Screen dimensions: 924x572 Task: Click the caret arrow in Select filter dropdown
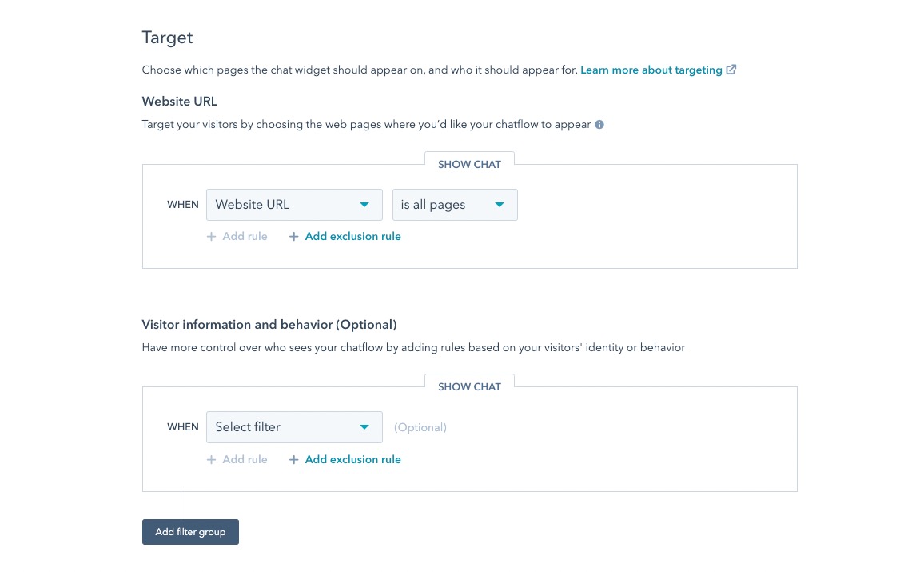click(364, 427)
